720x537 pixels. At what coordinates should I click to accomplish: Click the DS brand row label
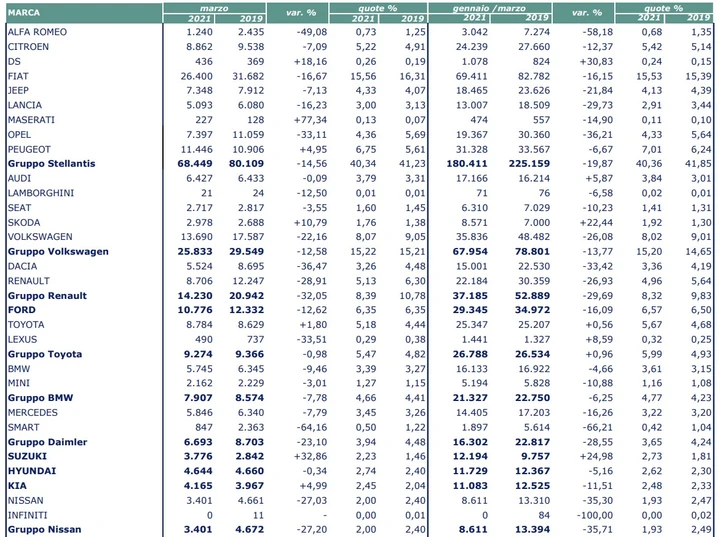pos(14,62)
